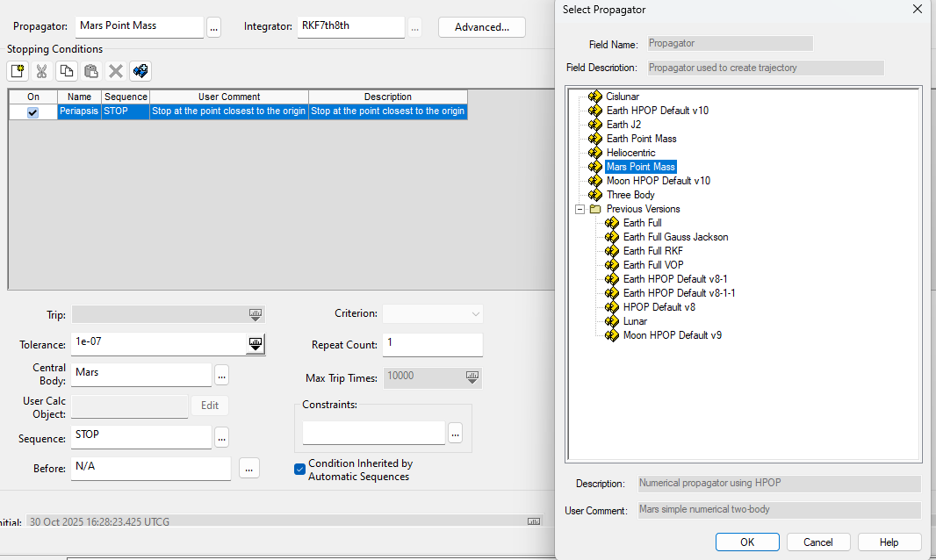
Task: Pick Earth HPOP Default v8-1-1 propagator
Action: pyautogui.click(x=679, y=292)
